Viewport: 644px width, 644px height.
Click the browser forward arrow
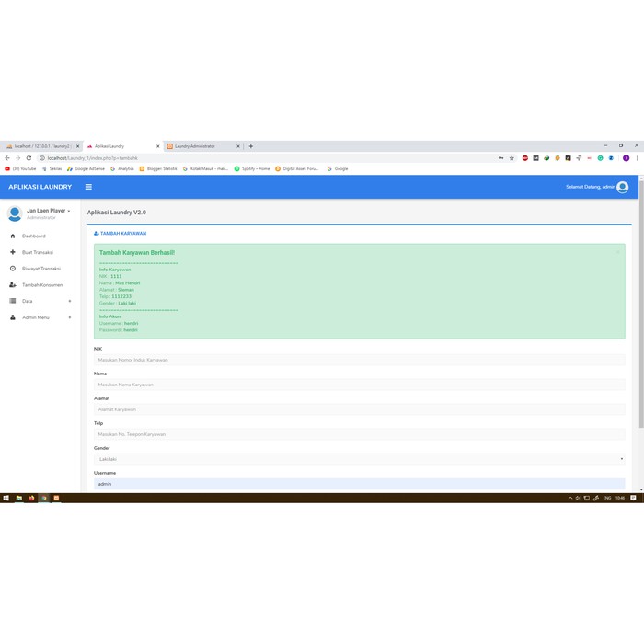click(x=18, y=158)
